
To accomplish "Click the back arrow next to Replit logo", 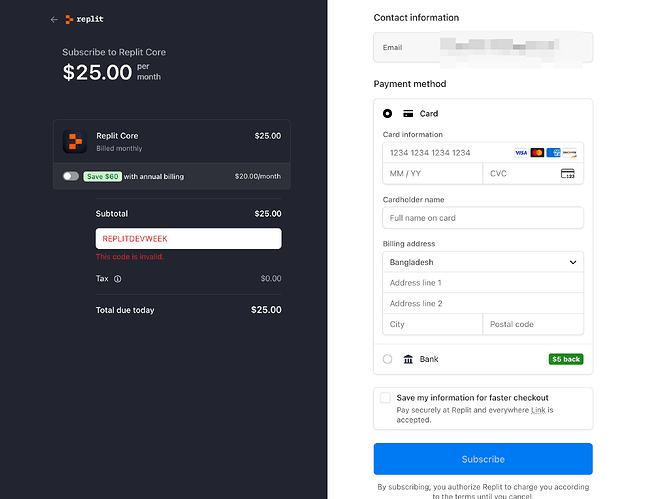I will (54, 19).
